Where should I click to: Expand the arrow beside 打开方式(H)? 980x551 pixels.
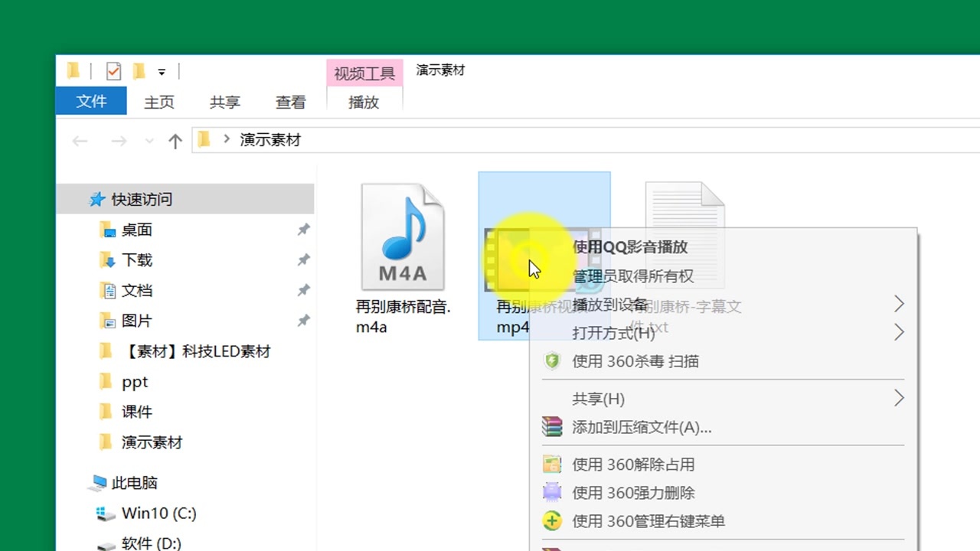coord(899,333)
